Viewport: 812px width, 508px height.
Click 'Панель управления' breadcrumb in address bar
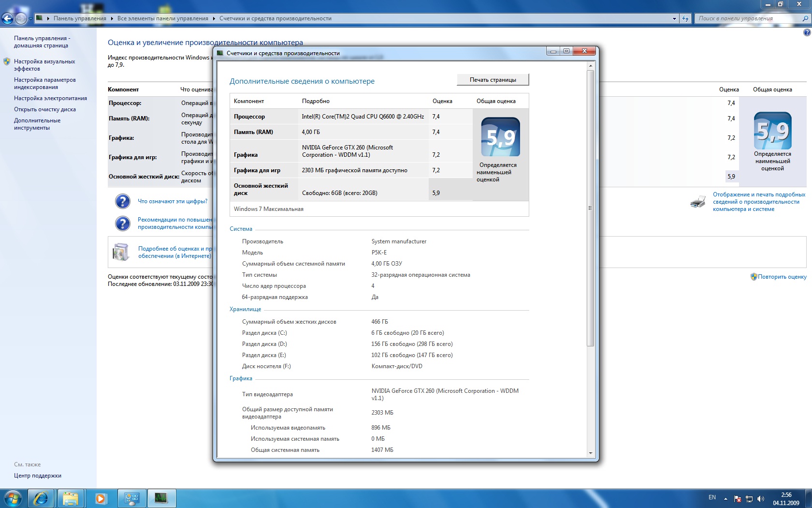point(80,18)
